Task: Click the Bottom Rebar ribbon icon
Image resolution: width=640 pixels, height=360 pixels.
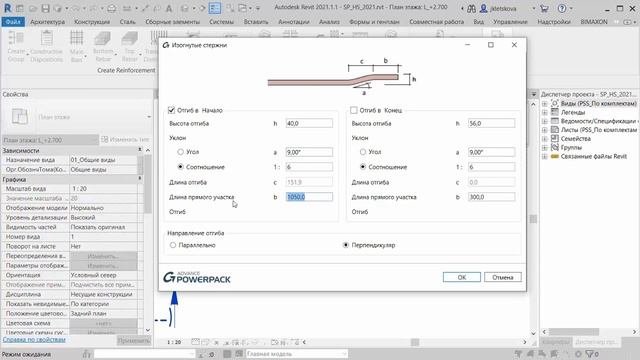Action: 102,38
